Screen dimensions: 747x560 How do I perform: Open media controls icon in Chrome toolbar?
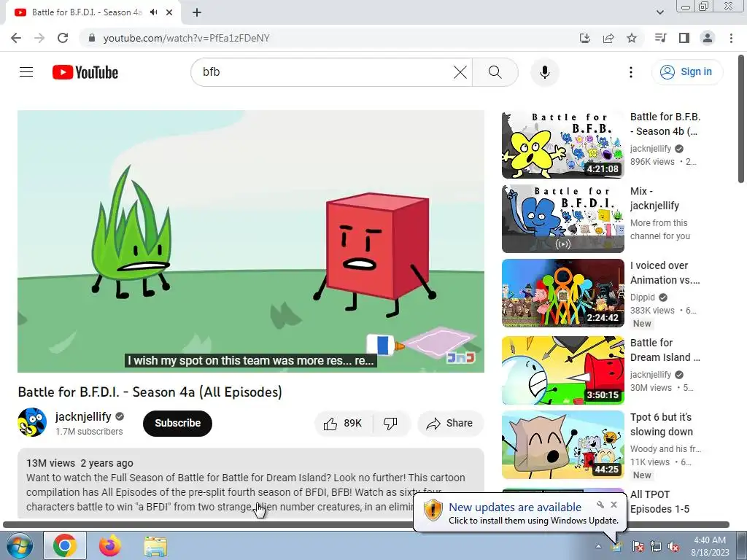(x=660, y=38)
